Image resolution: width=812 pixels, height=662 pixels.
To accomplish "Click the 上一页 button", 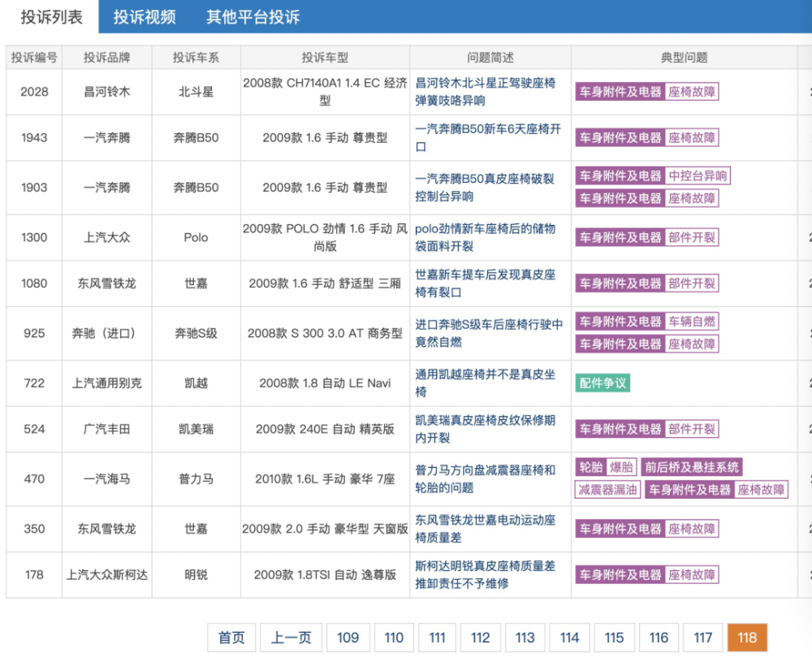I will coord(292,638).
